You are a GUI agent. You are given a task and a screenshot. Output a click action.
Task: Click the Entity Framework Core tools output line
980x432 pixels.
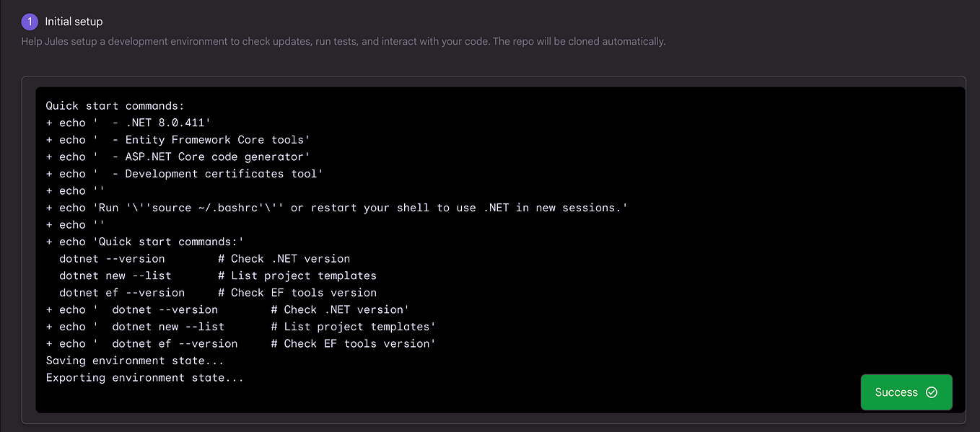point(177,139)
